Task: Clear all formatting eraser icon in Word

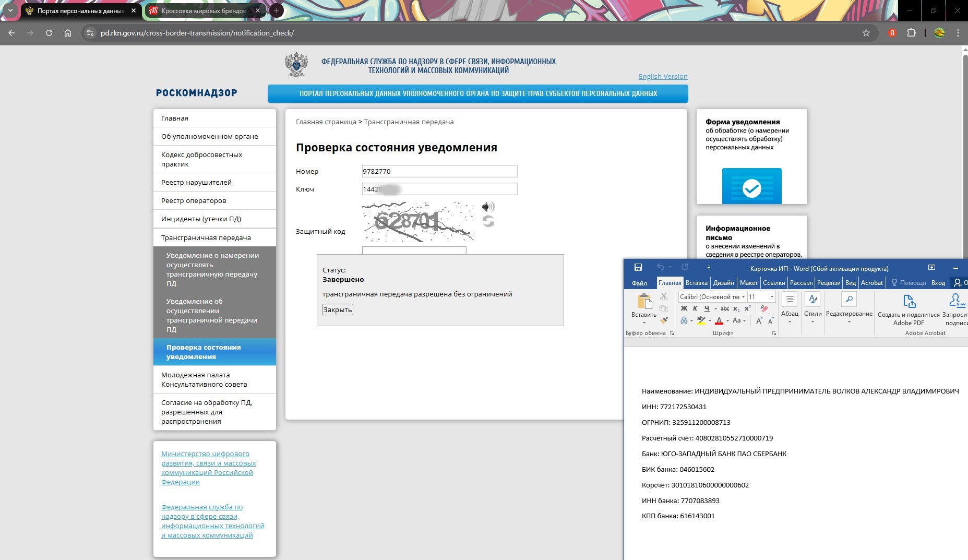Action: (x=764, y=308)
